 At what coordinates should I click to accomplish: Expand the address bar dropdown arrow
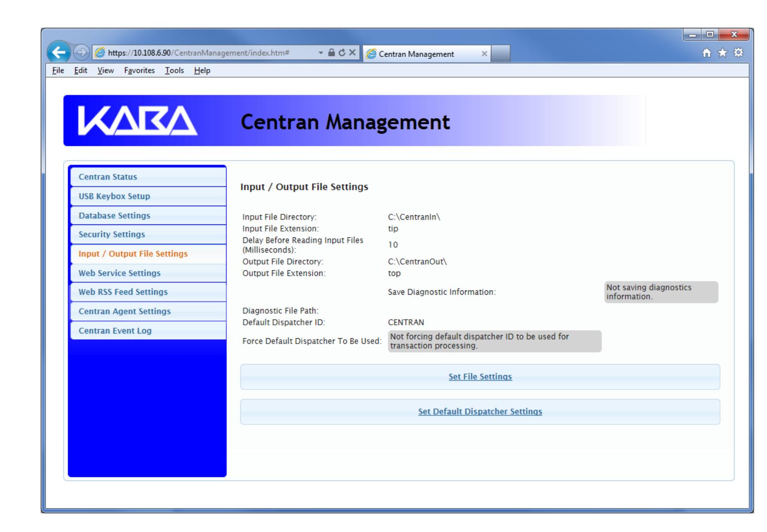coord(321,53)
